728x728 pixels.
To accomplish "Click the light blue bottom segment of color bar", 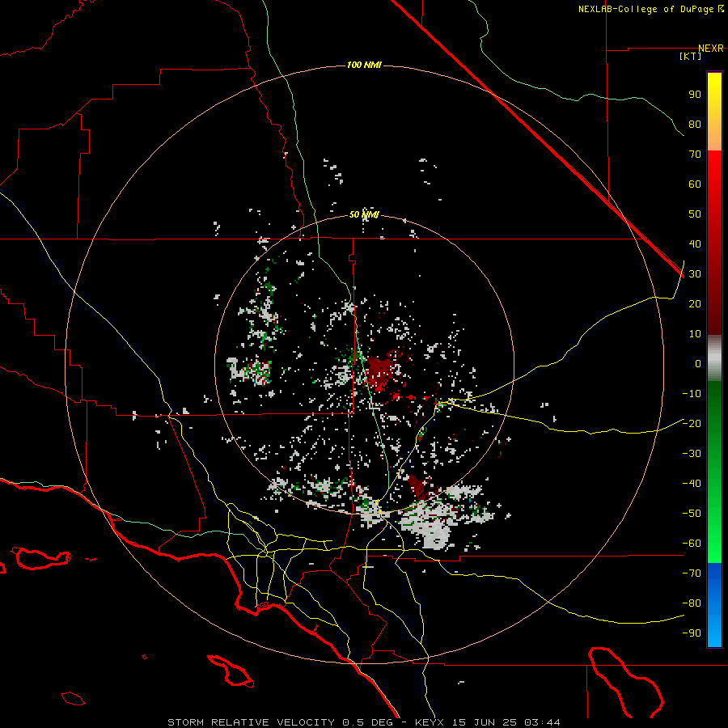I will (714, 632).
